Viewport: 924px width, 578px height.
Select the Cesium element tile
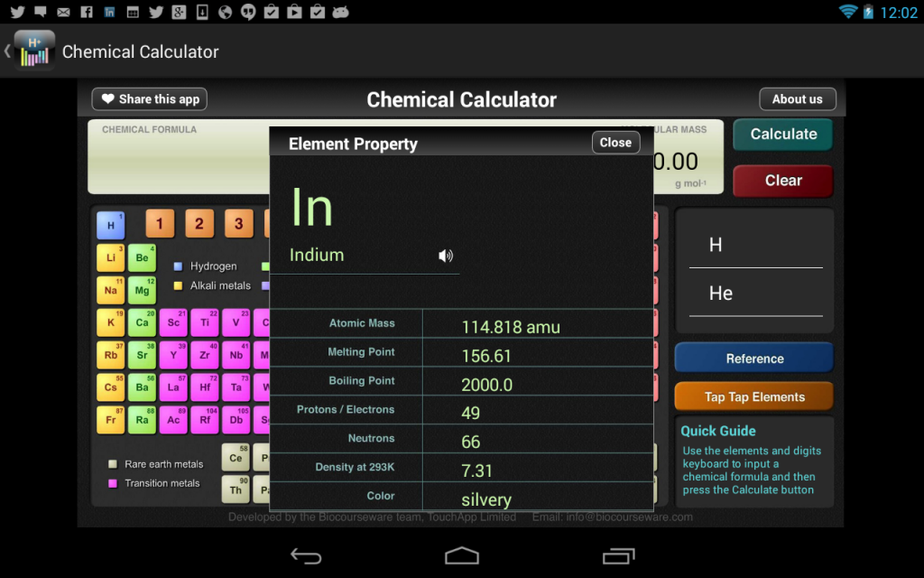click(110, 387)
